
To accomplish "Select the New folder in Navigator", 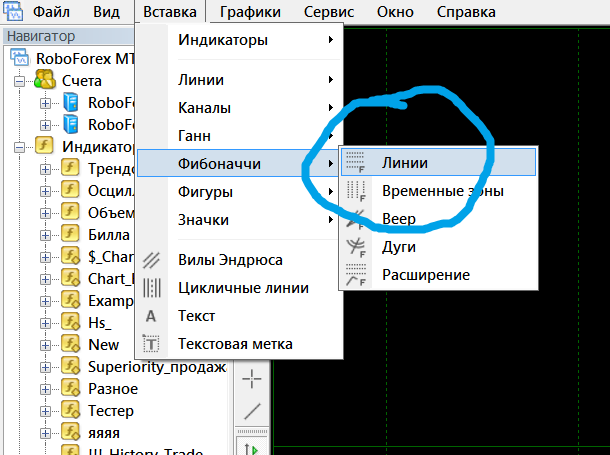I will pos(103,345).
